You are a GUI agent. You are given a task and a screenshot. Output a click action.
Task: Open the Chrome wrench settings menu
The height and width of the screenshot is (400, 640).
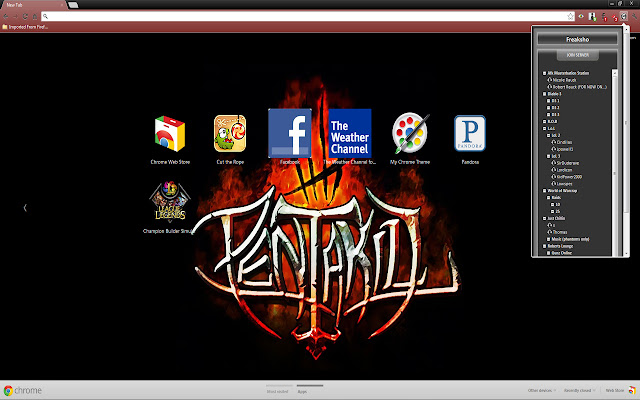pyautogui.click(x=634, y=16)
